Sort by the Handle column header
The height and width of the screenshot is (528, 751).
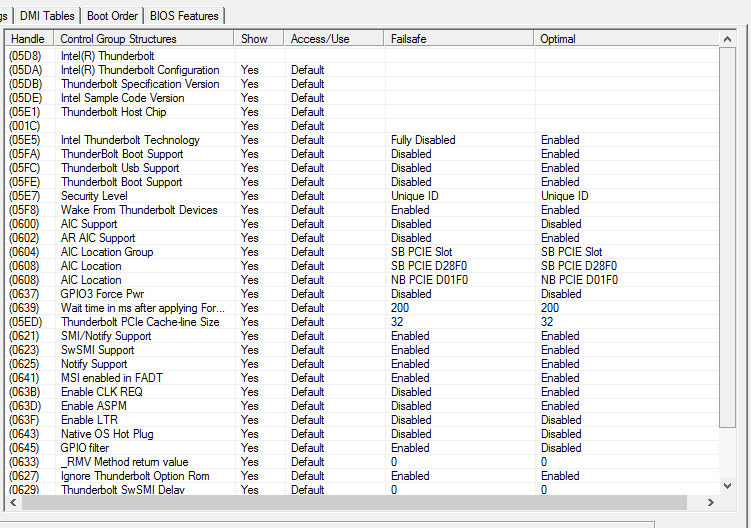tap(28, 39)
